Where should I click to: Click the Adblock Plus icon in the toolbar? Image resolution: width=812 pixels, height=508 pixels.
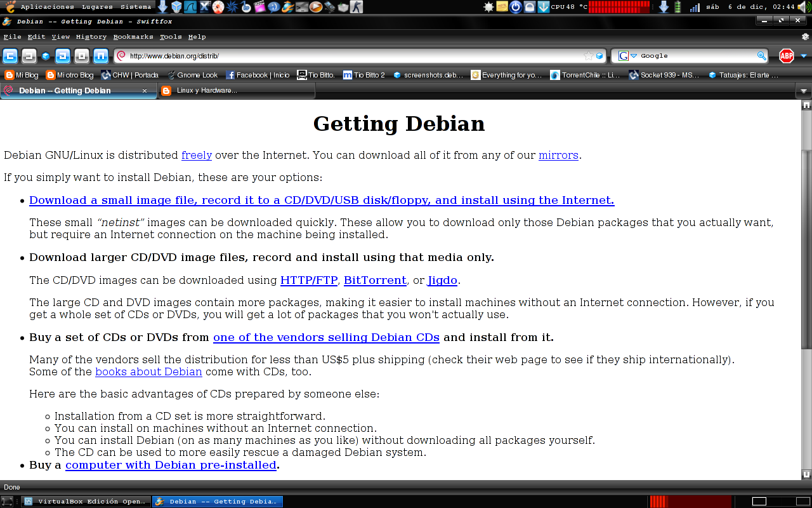(x=785, y=55)
